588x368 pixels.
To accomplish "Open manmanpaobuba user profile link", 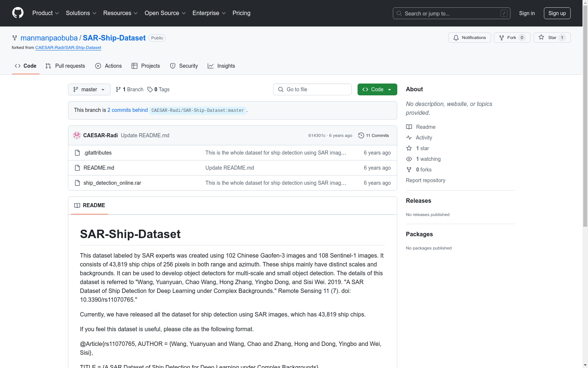I will point(49,38).
